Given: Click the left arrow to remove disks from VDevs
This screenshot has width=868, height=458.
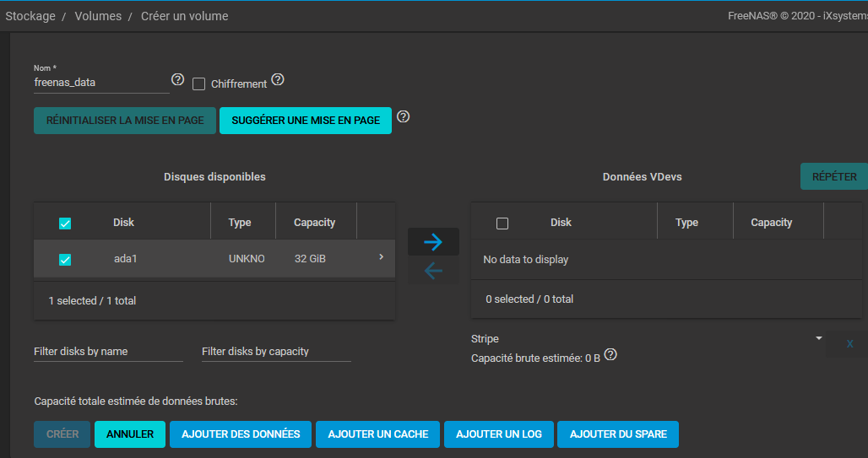Looking at the screenshot, I should [433, 271].
